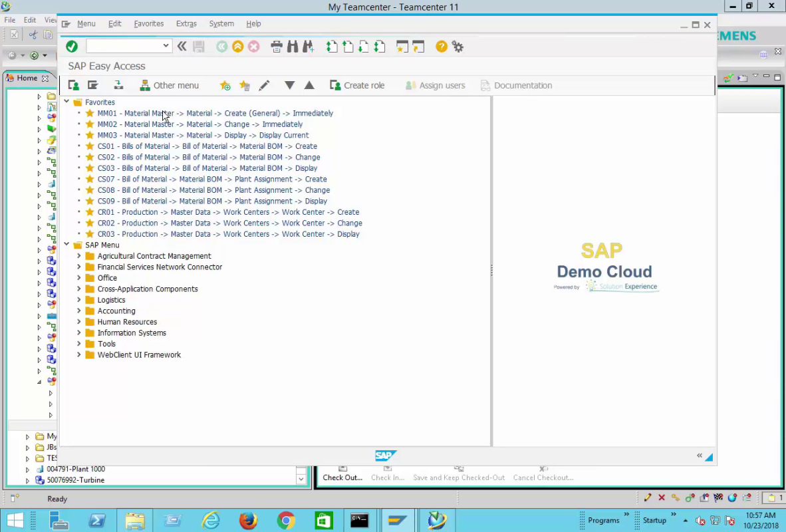Viewport: 786px width, 532px height.
Task: Click the Generate Shortcut icon
Action: 418,47
